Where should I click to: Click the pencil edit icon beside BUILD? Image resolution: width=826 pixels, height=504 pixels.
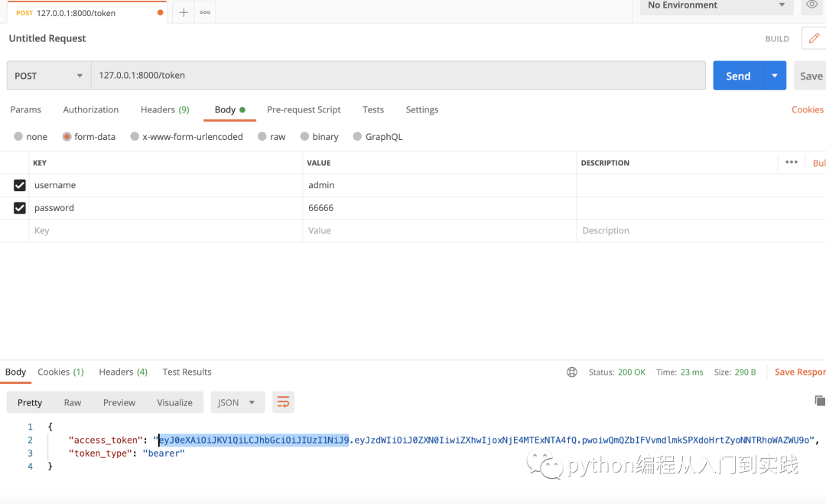point(814,38)
